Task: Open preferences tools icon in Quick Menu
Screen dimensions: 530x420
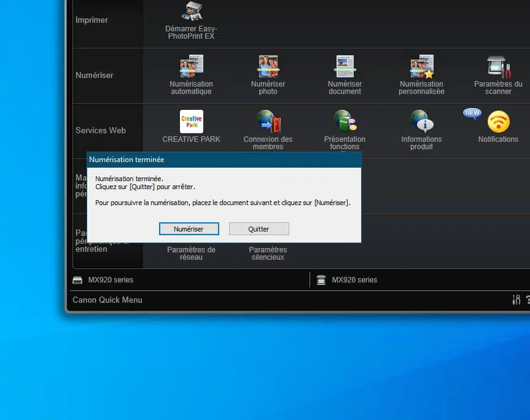Action: coord(516,300)
